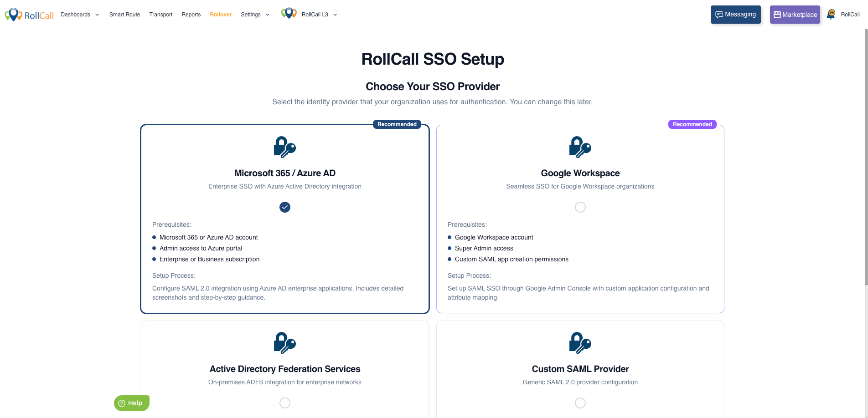Expand the Settings dropdown menu
This screenshot has width=868, height=418.
[x=255, y=15]
